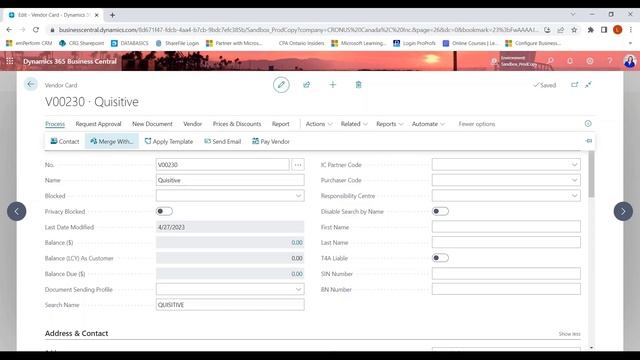Click the trash delete icon
Screen dimensions: 640x360
tap(358, 85)
